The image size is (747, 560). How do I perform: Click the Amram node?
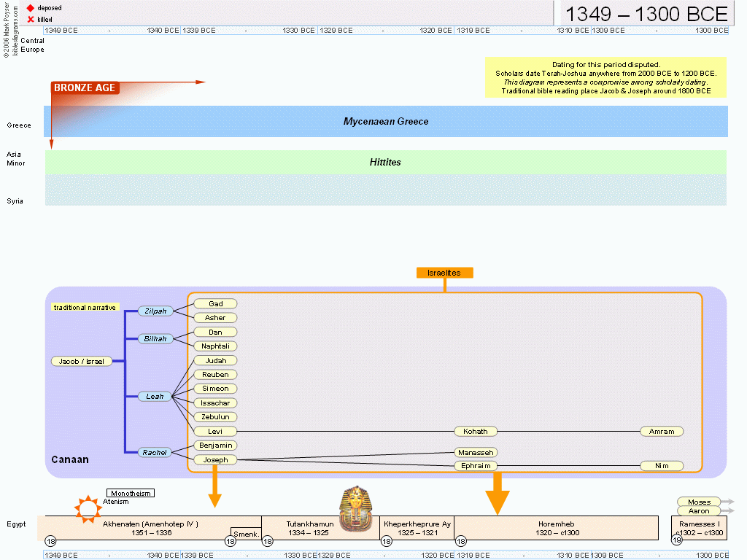662,432
